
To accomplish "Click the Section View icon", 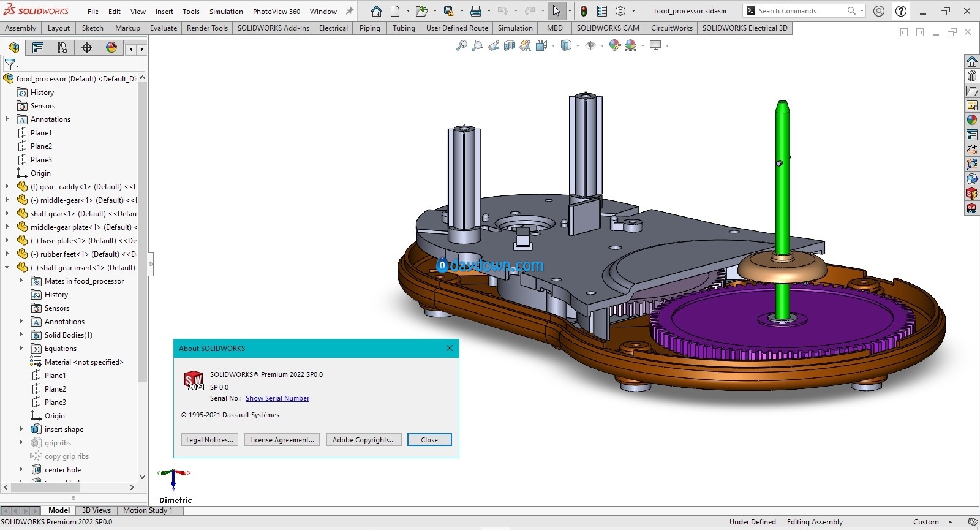I will pos(510,45).
